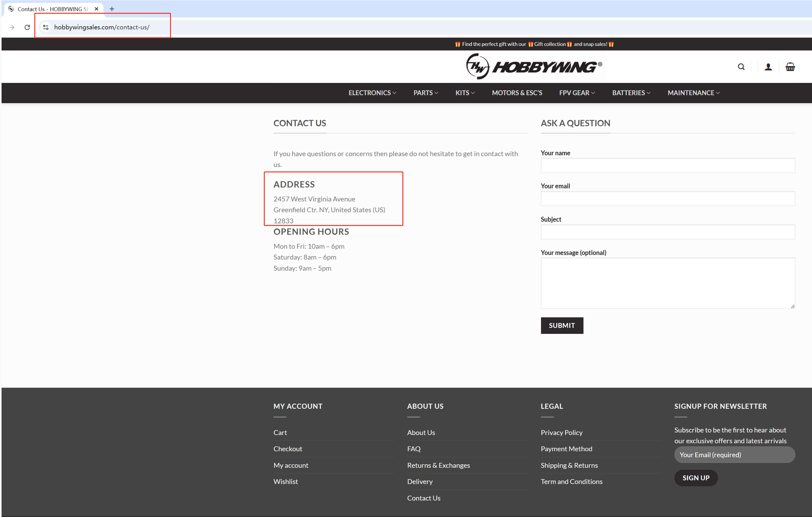
Task: Expand the Batteries dropdown menu
Action: (631, 93)
